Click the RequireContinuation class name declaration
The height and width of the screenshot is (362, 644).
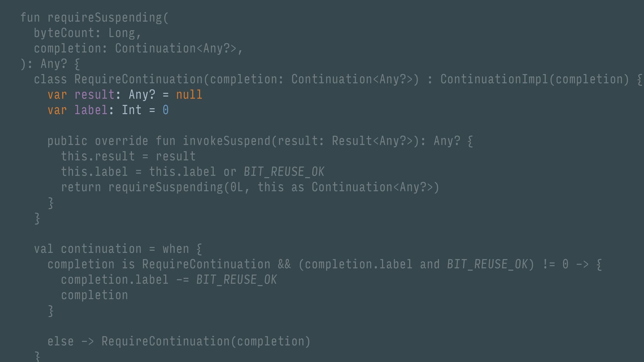tap(139, 79)
